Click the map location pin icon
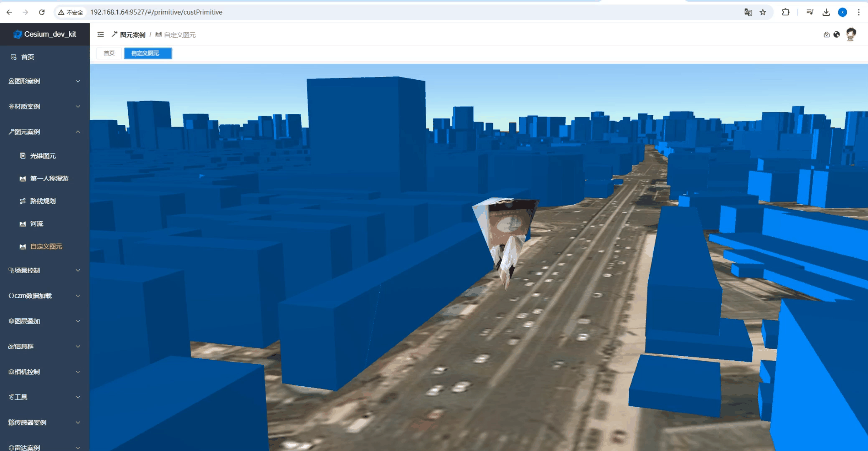868x451 pixels. coord(826,35)
